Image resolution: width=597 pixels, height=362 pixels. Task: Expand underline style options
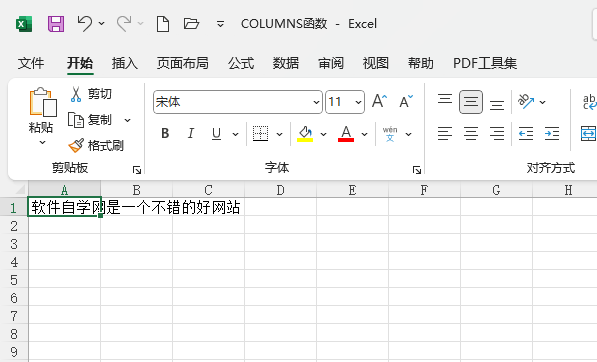[236, 134]
